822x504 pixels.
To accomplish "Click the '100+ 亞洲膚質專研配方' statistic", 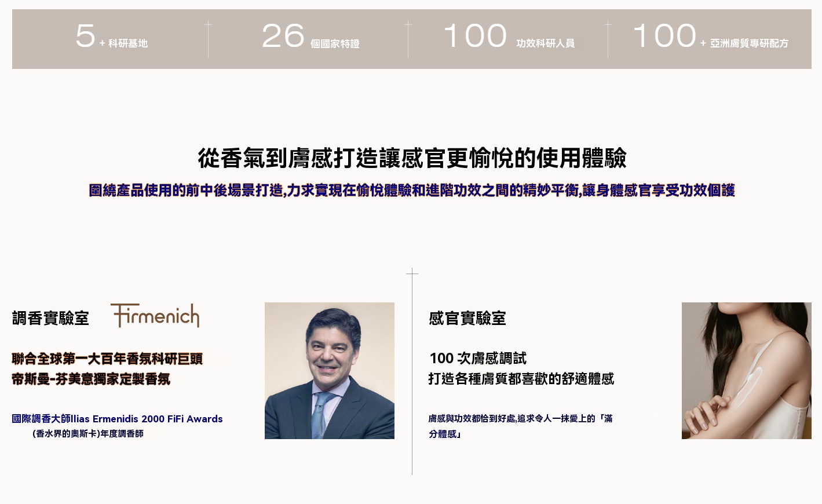I will (x=710, y=36).
